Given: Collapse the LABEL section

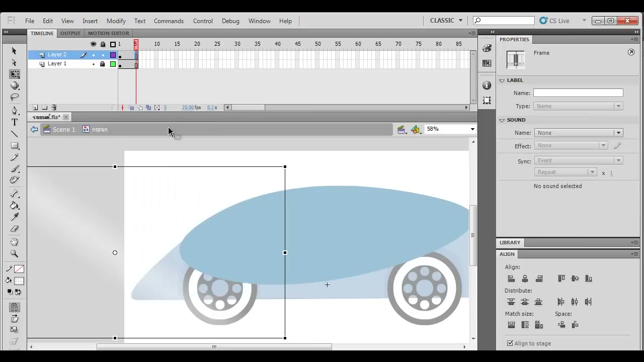Looking at the screenshot, I should point(502,80).
